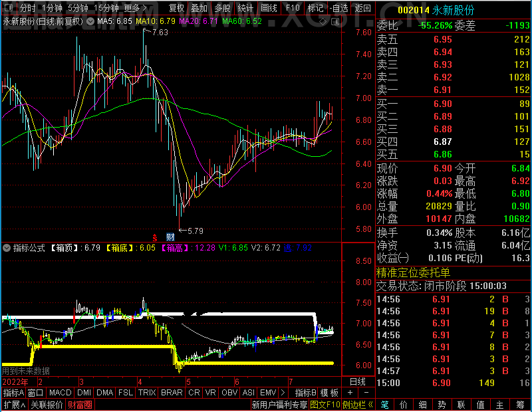Click the 叠加 overlay button
The width and height of the screenshot is (532, 412).
(x=199, y=8)
